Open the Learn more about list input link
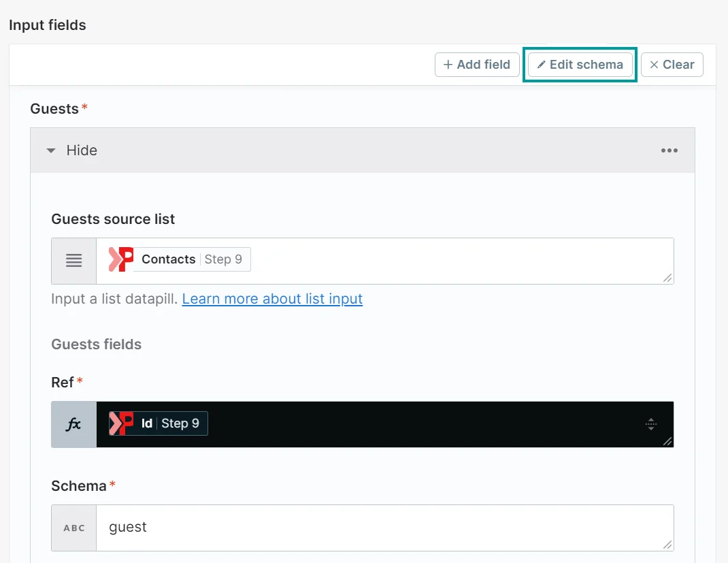This screenshot has height=563, width=728. click(x=272, y=299)
